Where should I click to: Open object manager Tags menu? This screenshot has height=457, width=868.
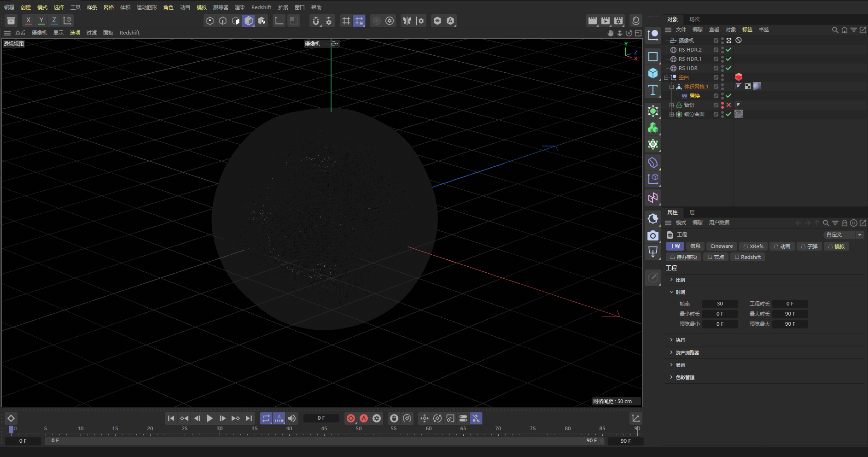[x=747, y=29]
